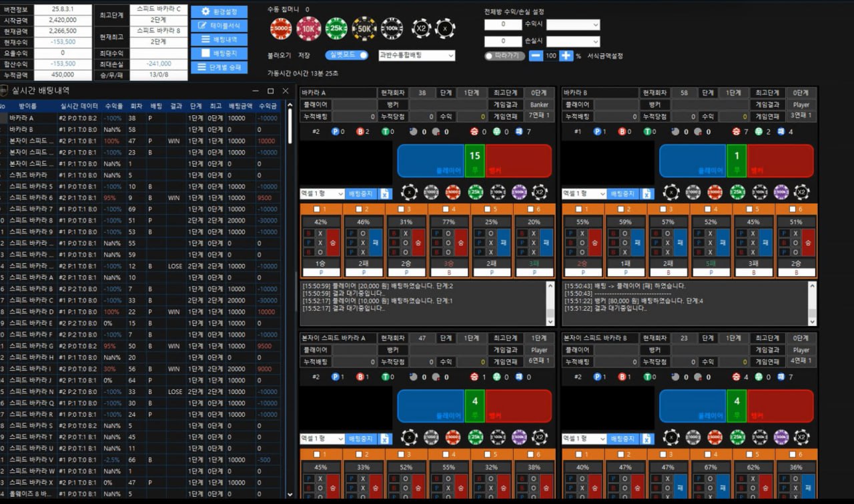Click the 수익시 amount input field
The width and height of the screenshot is (854, 504).
502,25
